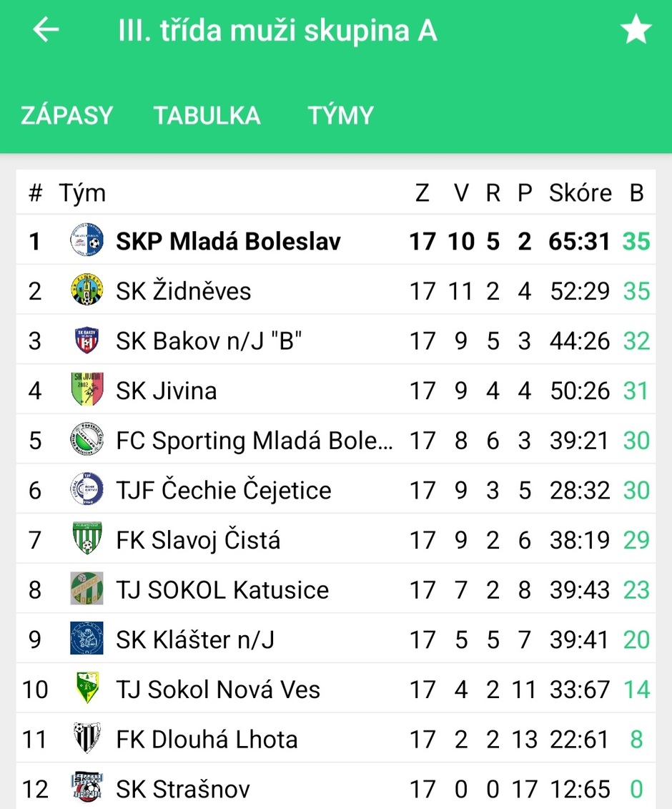Switch to the ZÁPASY tab
Viewport: 672px width, 809px height.
click(x=67, y=115)
